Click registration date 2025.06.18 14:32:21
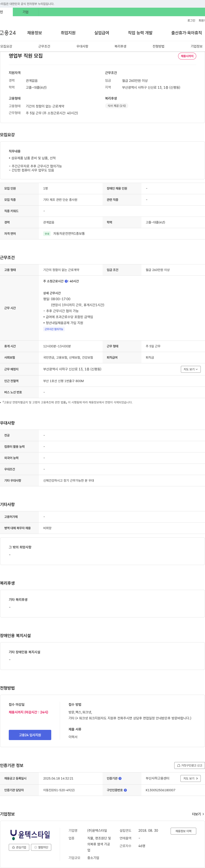The height and width of the screenshot is (868, 205). tap(58, 778)
